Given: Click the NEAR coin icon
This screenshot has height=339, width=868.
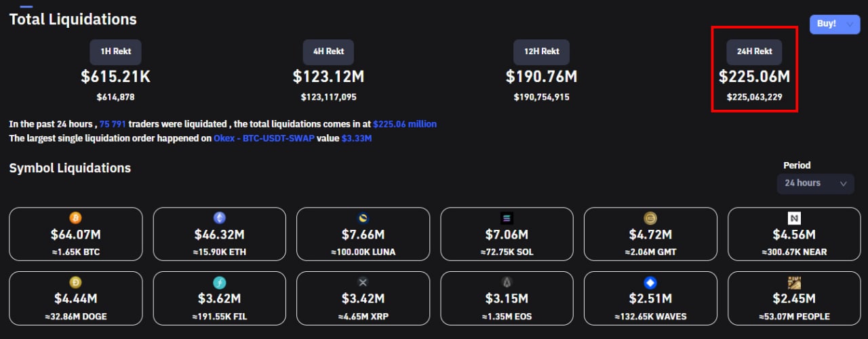Looking at the screenshot, I should (794, 218).
